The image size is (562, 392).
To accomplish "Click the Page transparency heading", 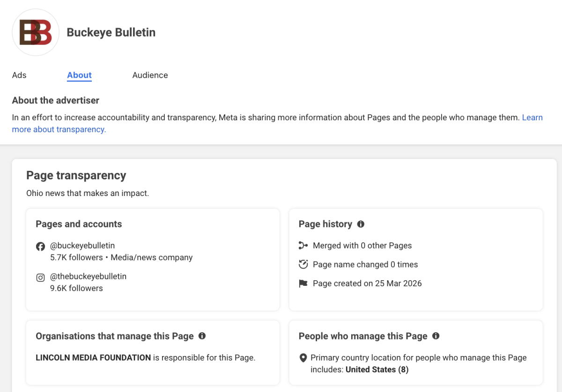I will click(76, 175).
